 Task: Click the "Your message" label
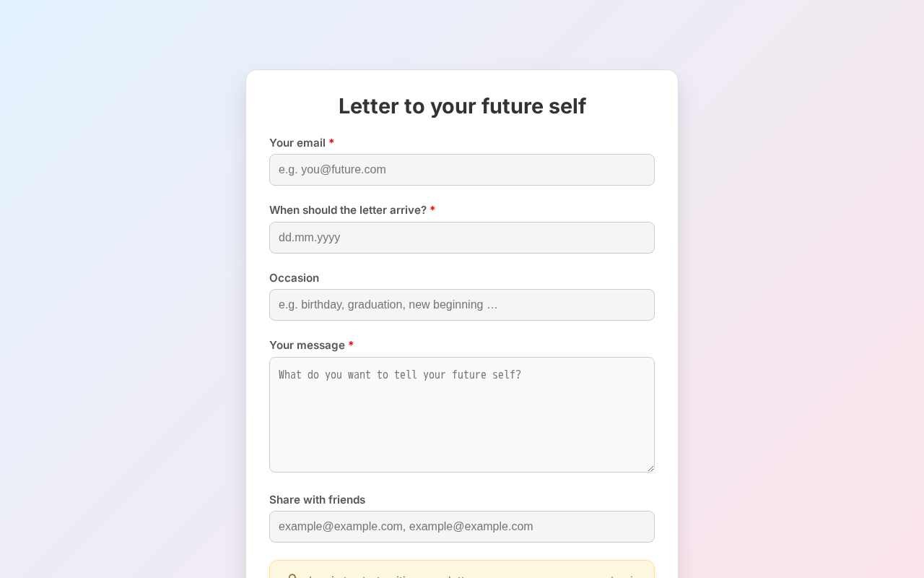pyautogui.click(x=307, y=345)
